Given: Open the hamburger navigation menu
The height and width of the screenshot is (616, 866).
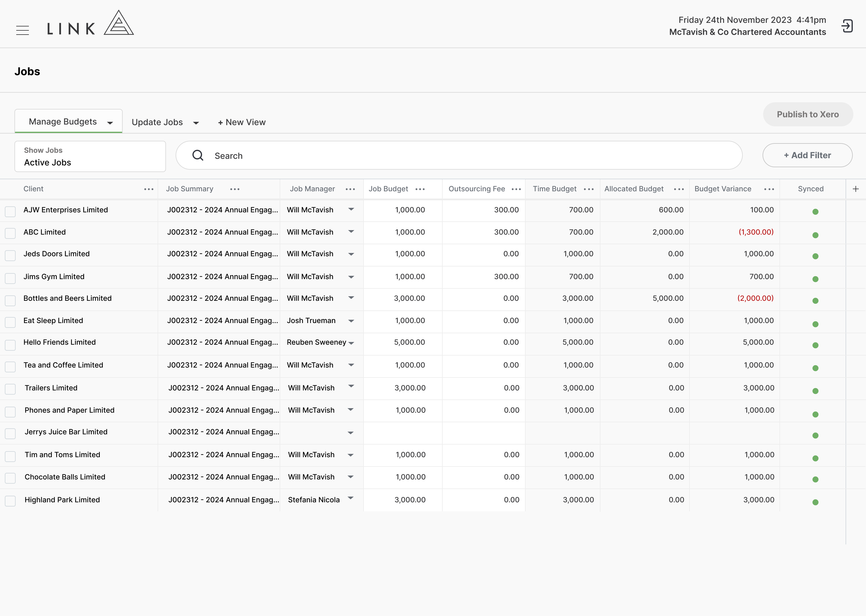Looking at the screenshot, I should (x=23, y=30).
